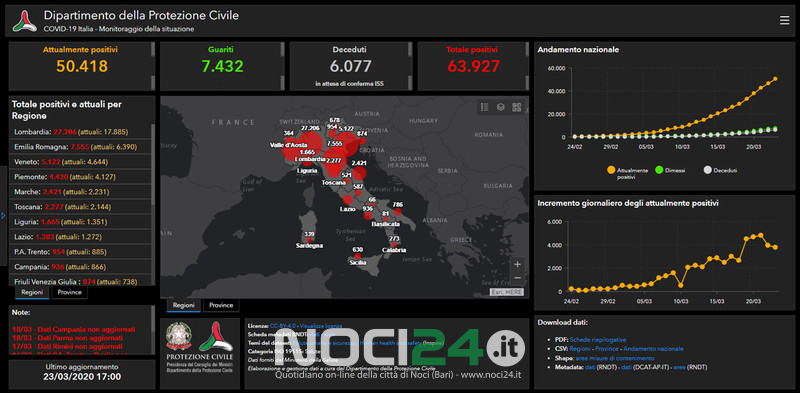Select the Sicilia 630 marker on map

[x=358, y=256]
